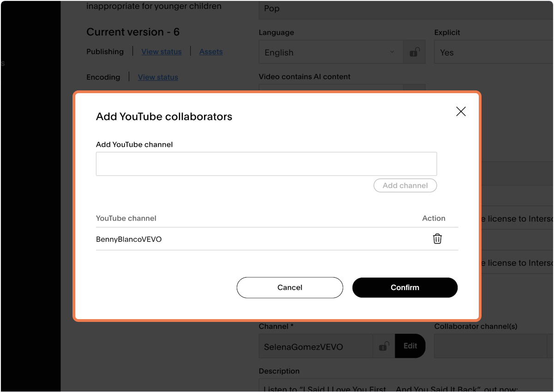Open View status for Encoding
Screen dimensions: 554x392
[158, 77]
